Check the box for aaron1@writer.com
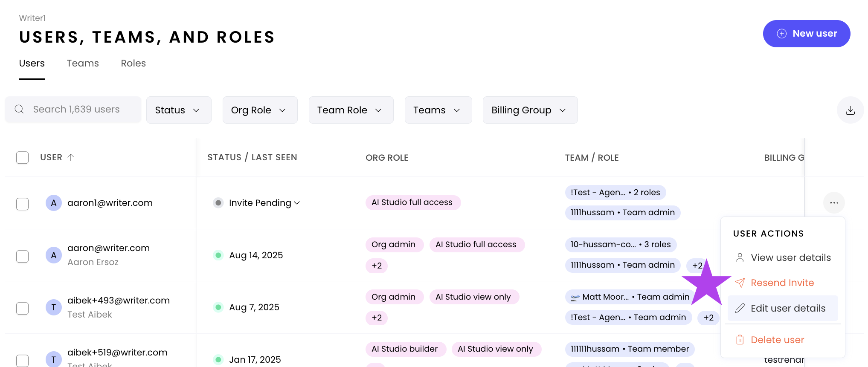Screen dimensions: 868x367 pos(23,204)
